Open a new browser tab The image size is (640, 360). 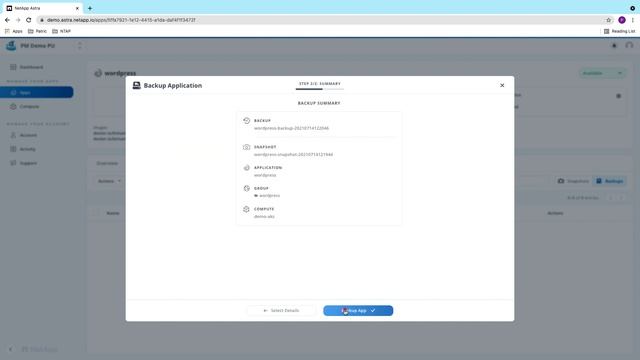tap(90, 8)
